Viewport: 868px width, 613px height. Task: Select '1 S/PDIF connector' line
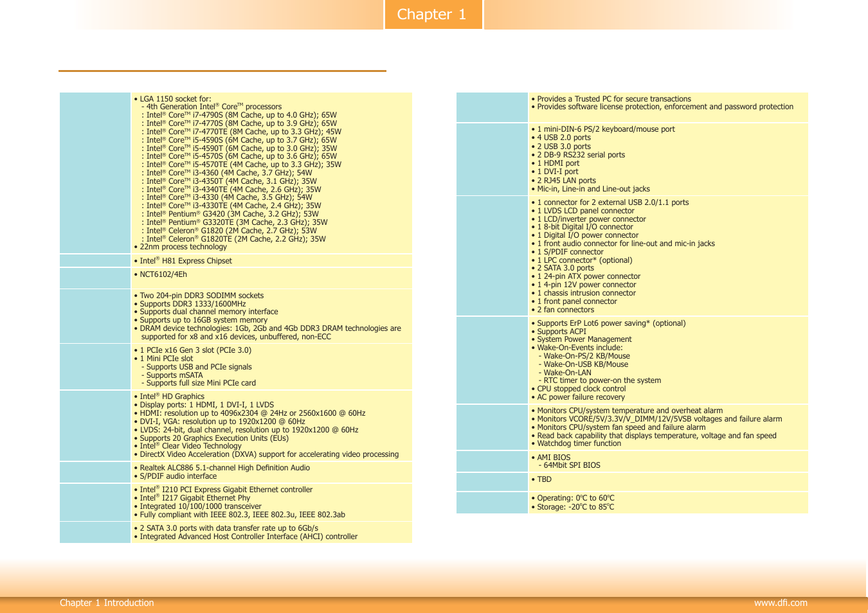click(x=567, y=252)
